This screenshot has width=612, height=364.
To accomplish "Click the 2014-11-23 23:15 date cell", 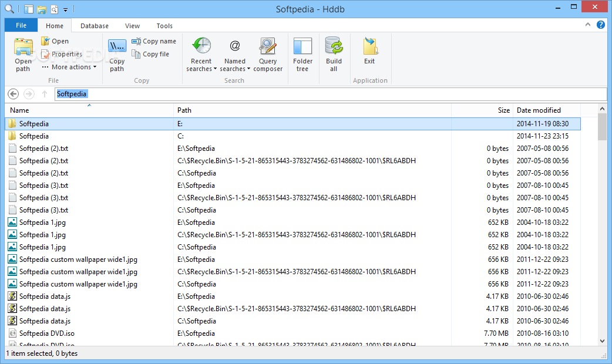I will [x=543, y=136].
